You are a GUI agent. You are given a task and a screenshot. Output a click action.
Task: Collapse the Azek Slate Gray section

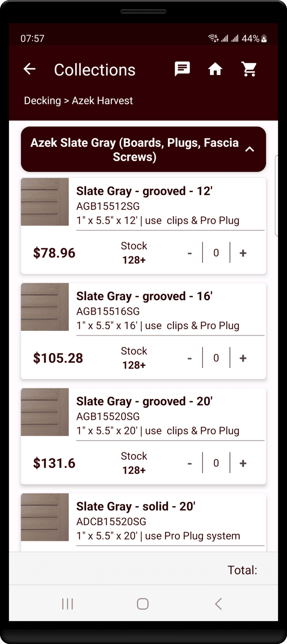coord(250,149)
